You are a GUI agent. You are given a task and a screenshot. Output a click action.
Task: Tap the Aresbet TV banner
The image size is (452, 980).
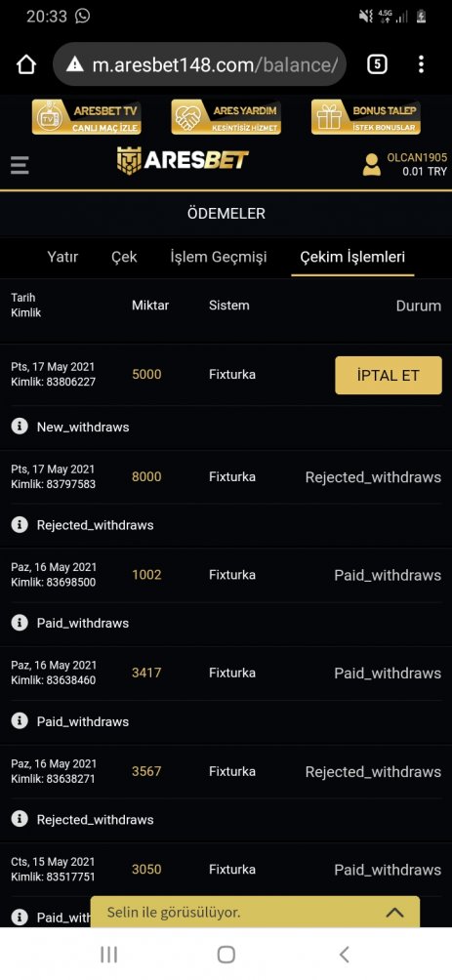[x=86, y=117]
